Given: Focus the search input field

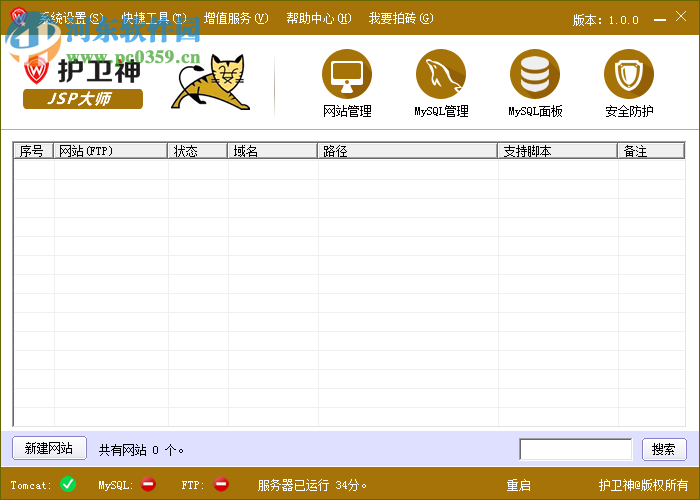Looking at the screenshot, I should click(x=576, y=449).
